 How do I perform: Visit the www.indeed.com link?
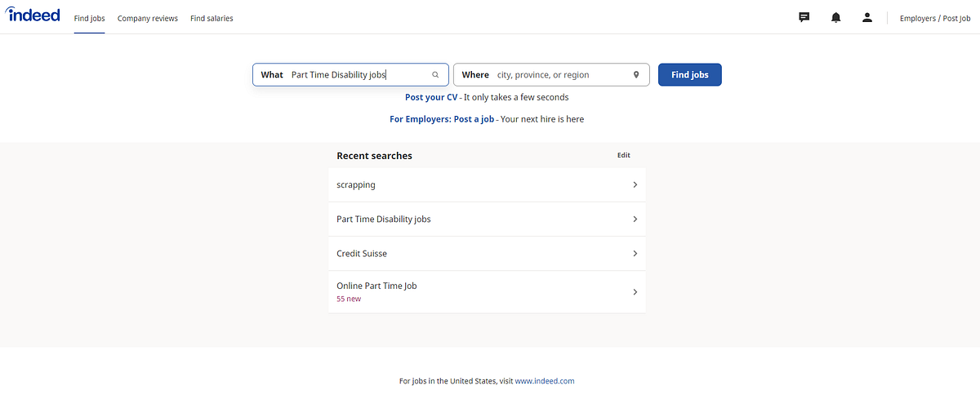pos(545,381)
